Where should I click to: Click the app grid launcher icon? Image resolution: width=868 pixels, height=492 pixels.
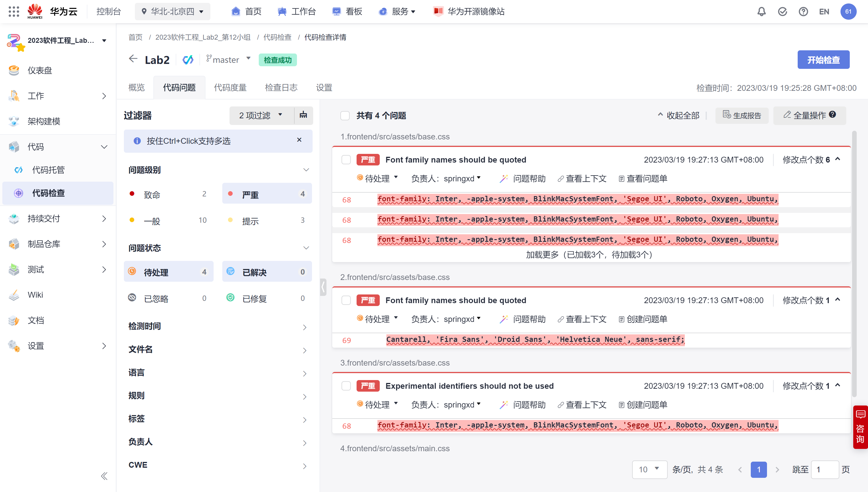(x=14, y=12)
